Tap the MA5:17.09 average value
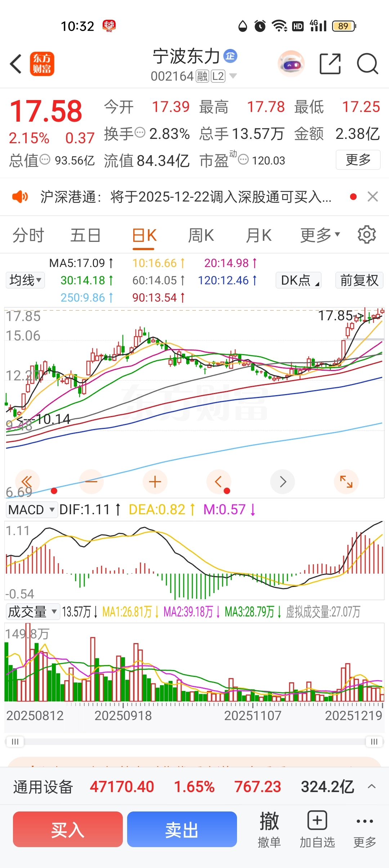This screenshot has height=868, width=389. (81, 263)
